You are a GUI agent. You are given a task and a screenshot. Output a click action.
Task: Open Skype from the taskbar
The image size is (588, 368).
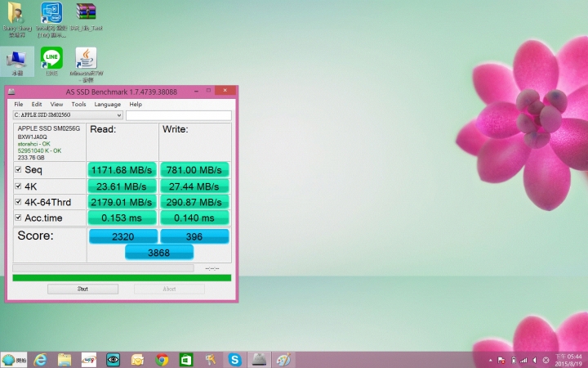click(x=234, y=360)
